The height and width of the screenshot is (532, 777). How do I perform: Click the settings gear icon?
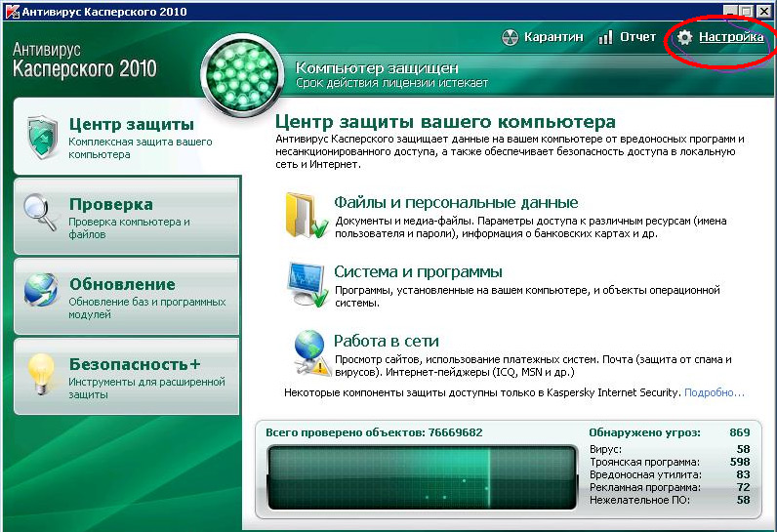[x=684, y=37]
